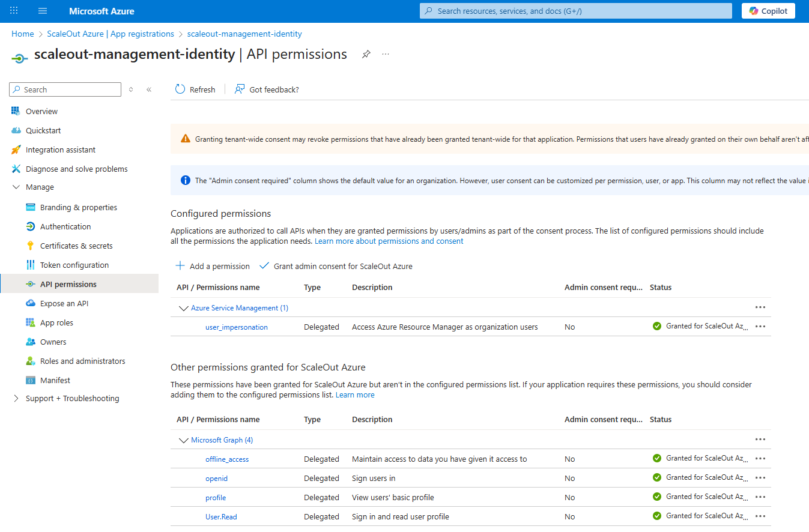Click the checkmark icon for Grant admin consent

click(x=264, y=265)
